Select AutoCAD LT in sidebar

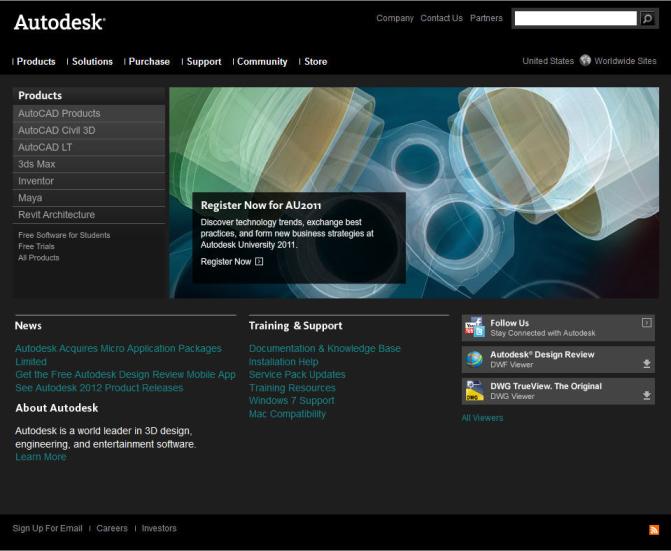[x=89, y=147]
